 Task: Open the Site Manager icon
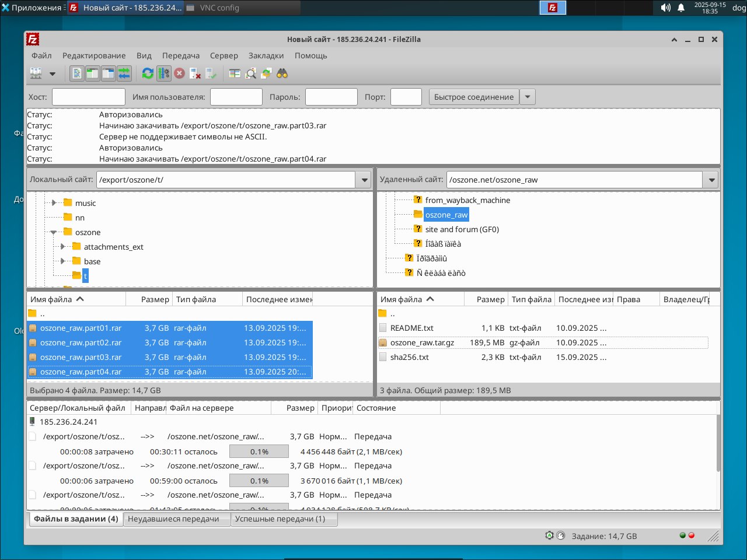(x=36, y=73)
